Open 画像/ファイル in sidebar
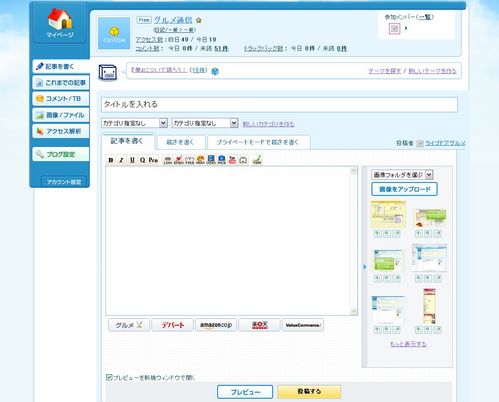This screenshot has height=402, width=499. [x=61, y=115]
